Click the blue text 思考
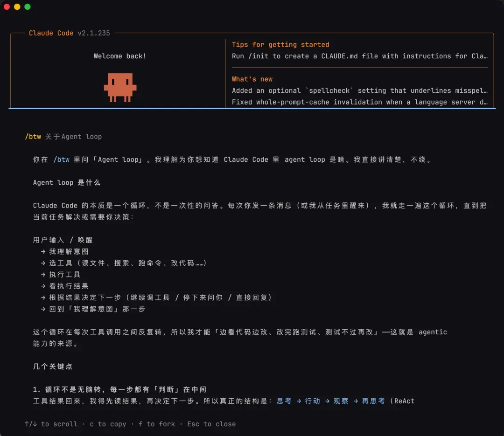 click(x=284, y=401)
